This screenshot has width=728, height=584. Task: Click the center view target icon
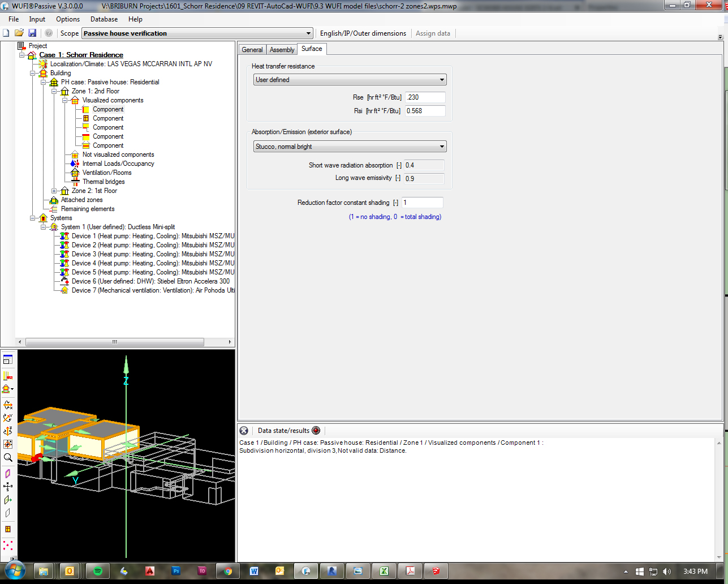(x=8, y=444)
